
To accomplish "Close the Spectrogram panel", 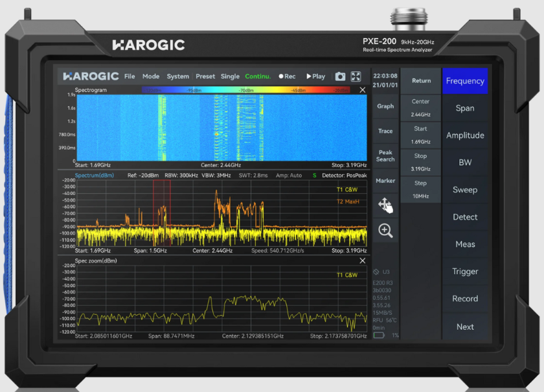I will click(x=362, y=90).
